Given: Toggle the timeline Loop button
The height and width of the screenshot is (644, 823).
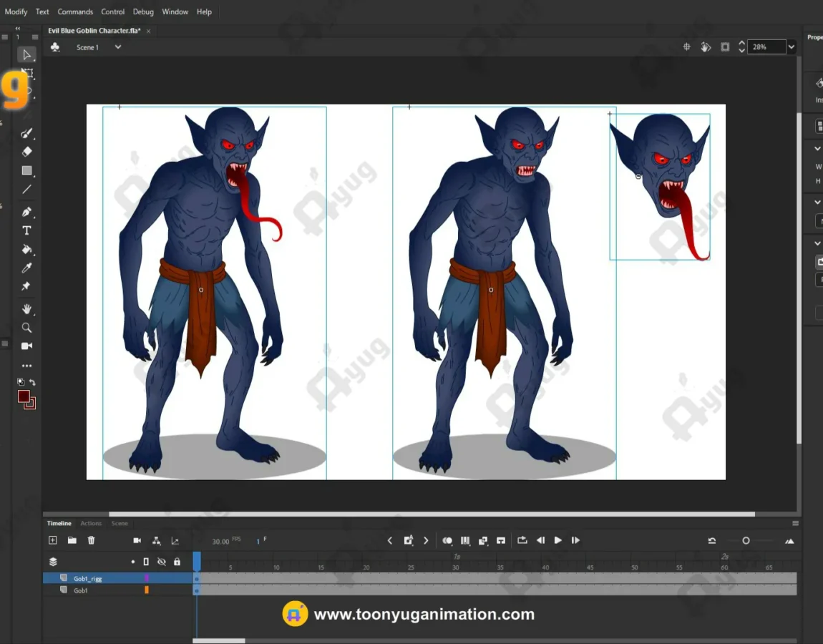Looking at the screenshot, I should pyautogui.click(x=522, y=540).
